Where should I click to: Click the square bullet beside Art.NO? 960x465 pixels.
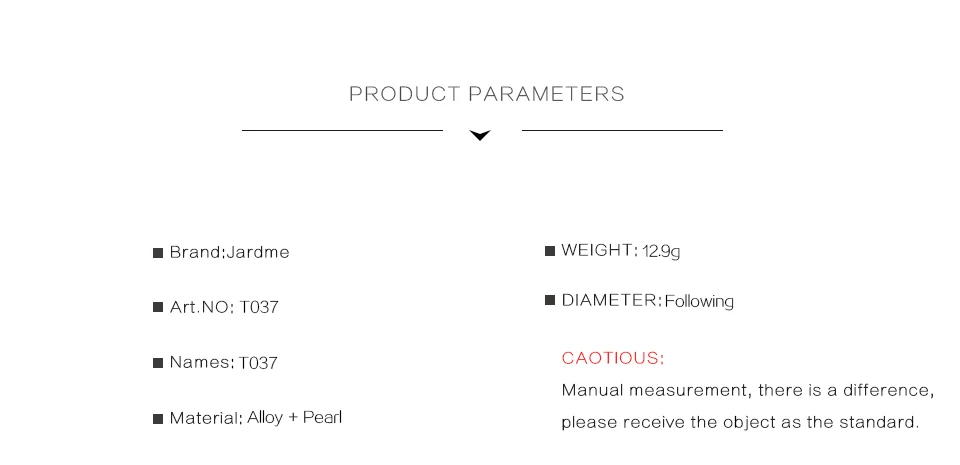[158, 307]
